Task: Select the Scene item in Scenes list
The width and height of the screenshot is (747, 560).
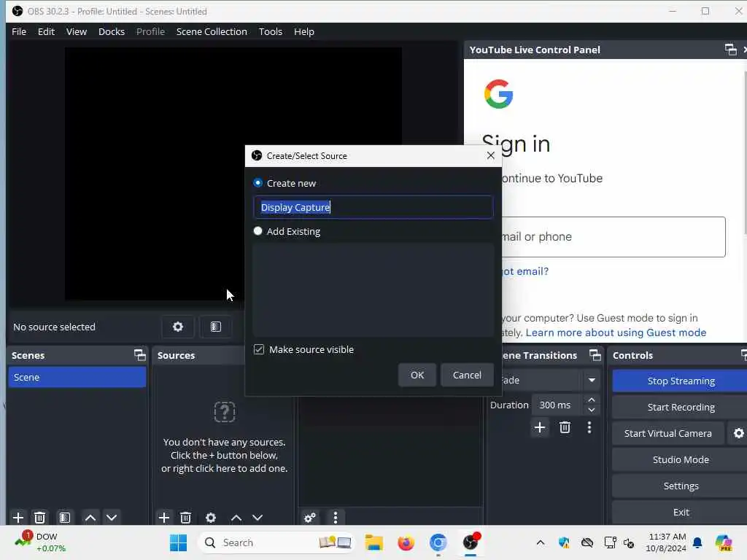Action: point(77,377)
